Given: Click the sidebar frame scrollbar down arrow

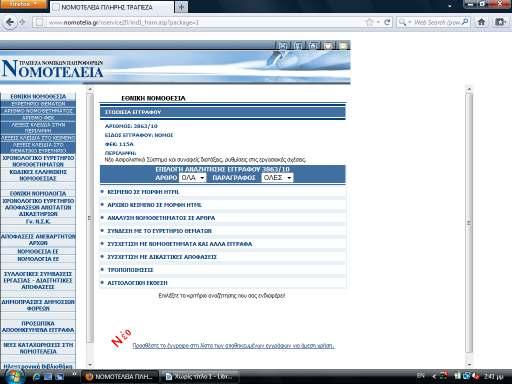Looking at the screenshot, I should [x=90, y=364].
